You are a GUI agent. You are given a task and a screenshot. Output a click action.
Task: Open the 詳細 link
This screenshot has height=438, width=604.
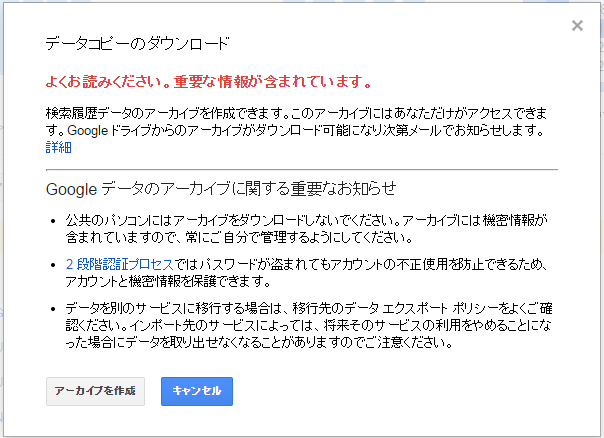click(59, 147)
